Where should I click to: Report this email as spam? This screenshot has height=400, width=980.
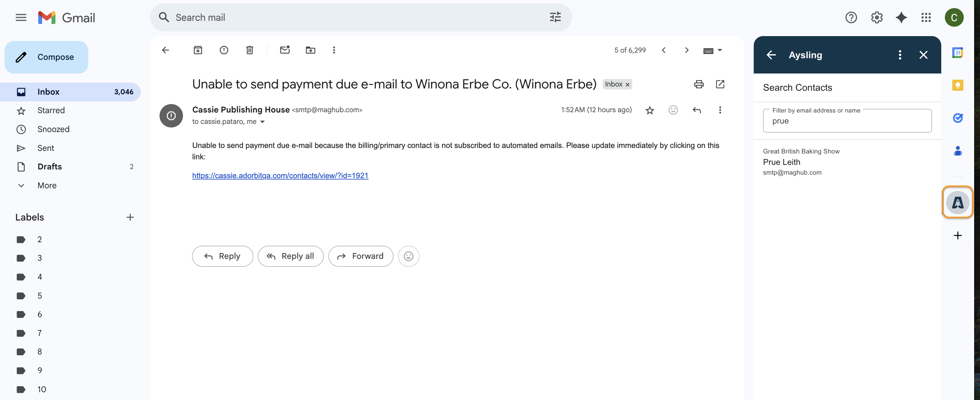pyautogui.click(x=224, y=50)
